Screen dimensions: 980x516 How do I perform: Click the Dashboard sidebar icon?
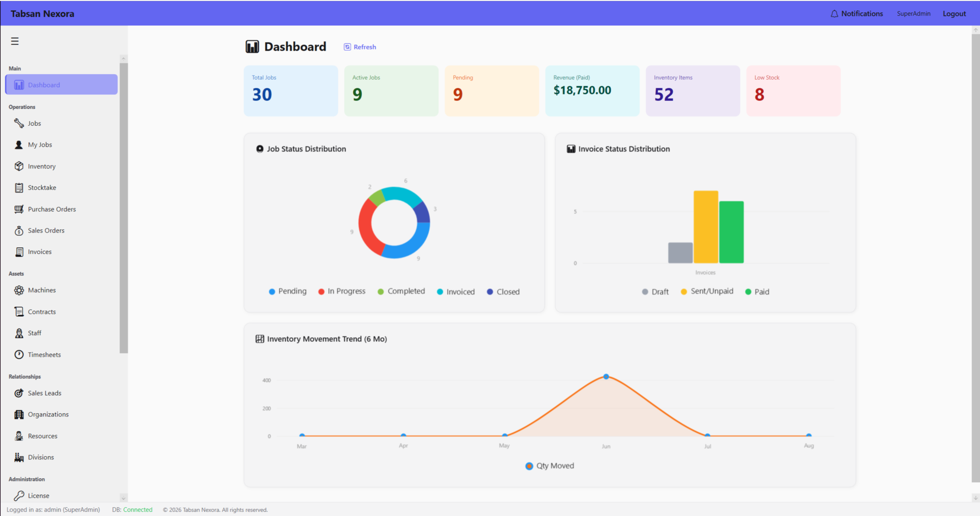pyautogui.click(x=19, y=85)
